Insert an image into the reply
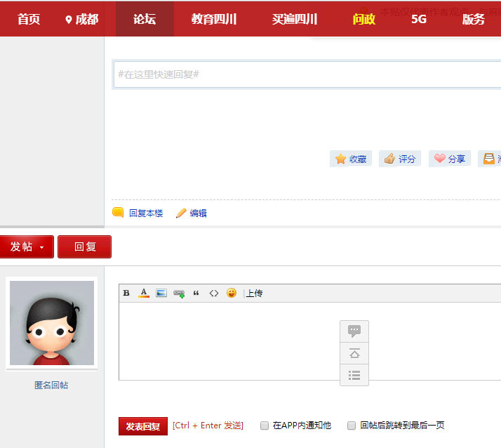This screenshot has height=448, width=501. pyautogui.click(x=161, y=293)
